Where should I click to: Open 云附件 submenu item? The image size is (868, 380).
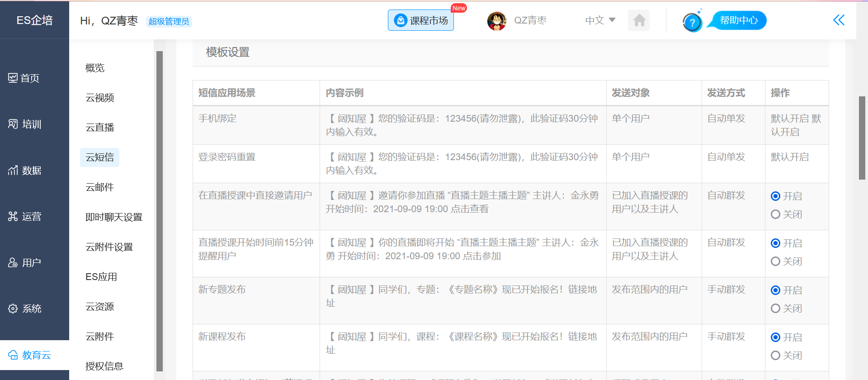100,337
